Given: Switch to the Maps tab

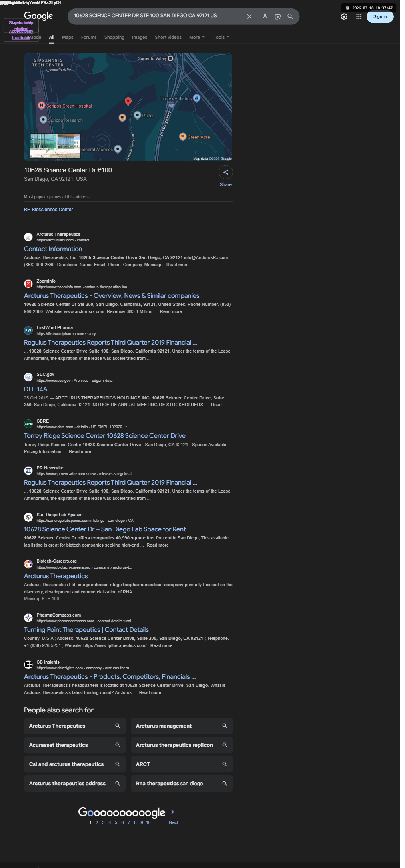Looking at the screenshot, I should 68,37.
